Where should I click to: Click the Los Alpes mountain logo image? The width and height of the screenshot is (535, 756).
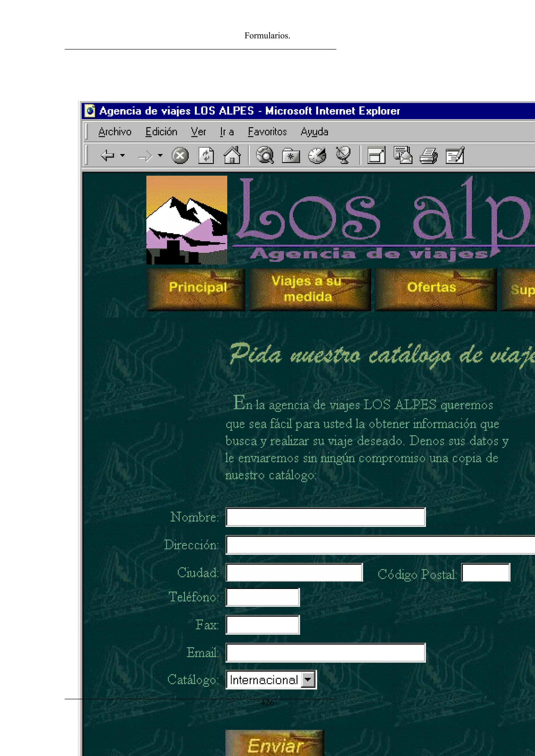[x=187, y=220]
